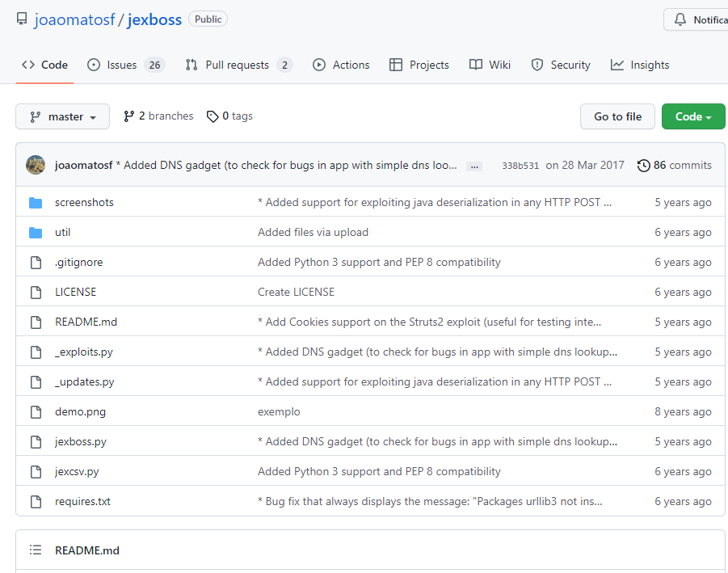Click the Issues count badge 26
The height and width of the screenshot is (573, 728).
click(x=154, y=65)
